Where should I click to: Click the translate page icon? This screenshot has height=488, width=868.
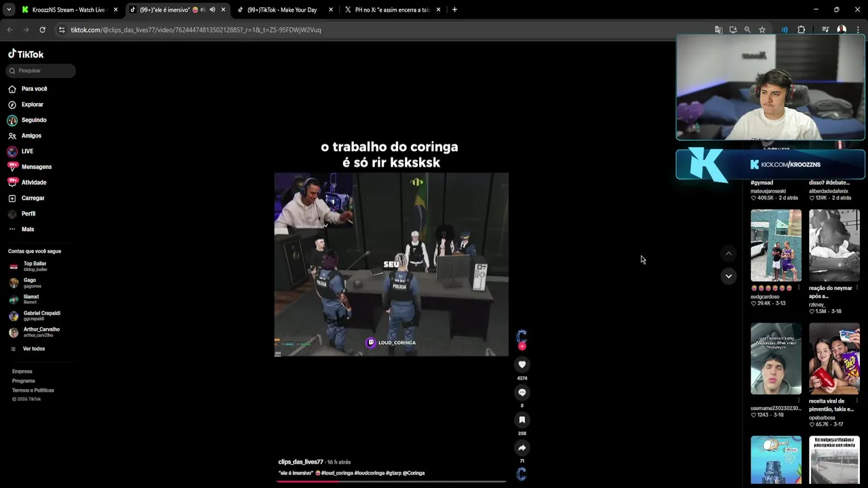718,30
